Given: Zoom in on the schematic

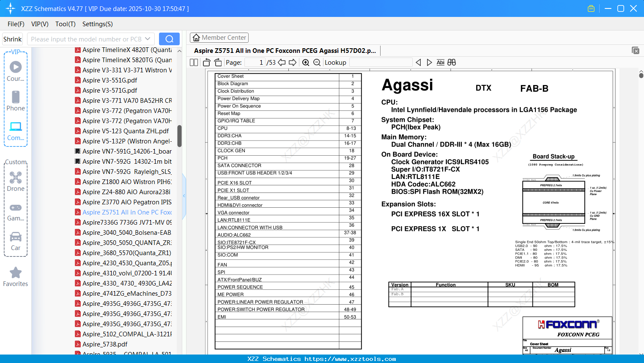Looking at the screenshot, I should (x=306, y=63).
